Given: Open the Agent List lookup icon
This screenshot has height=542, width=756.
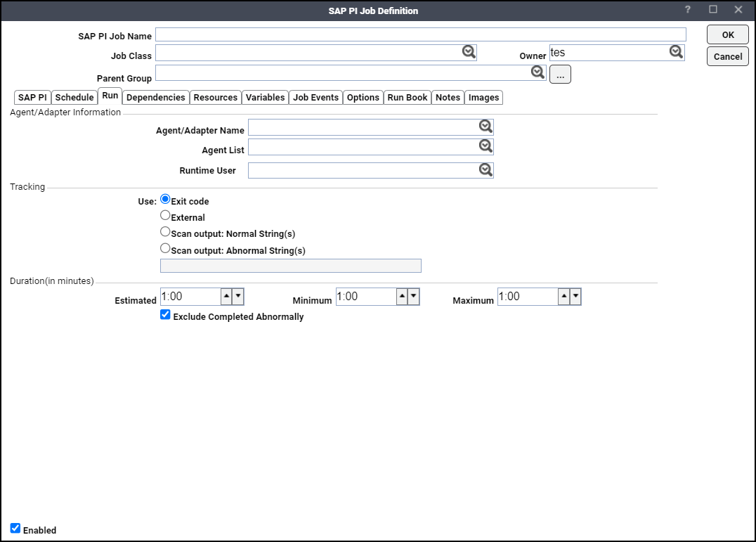Looking at the screenshot, I should (485, 146).
